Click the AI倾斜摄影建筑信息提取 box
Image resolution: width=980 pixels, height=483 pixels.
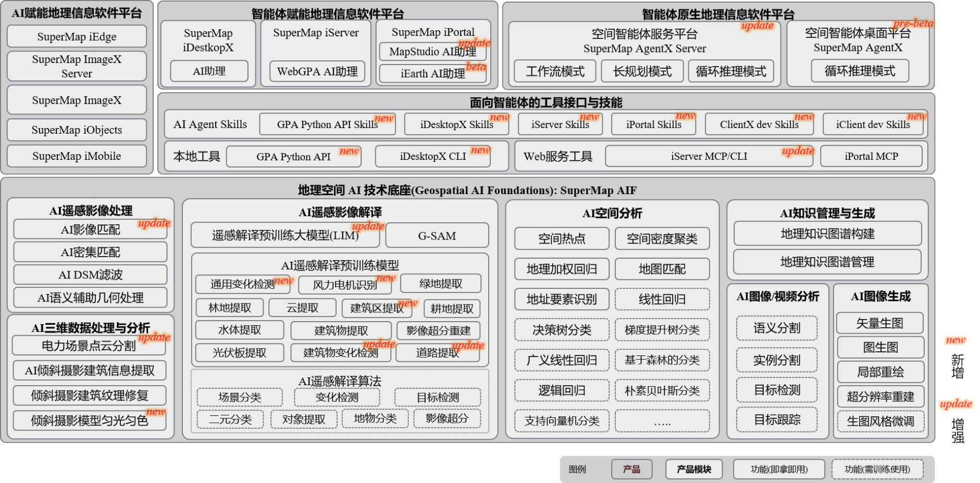(89, 371)
